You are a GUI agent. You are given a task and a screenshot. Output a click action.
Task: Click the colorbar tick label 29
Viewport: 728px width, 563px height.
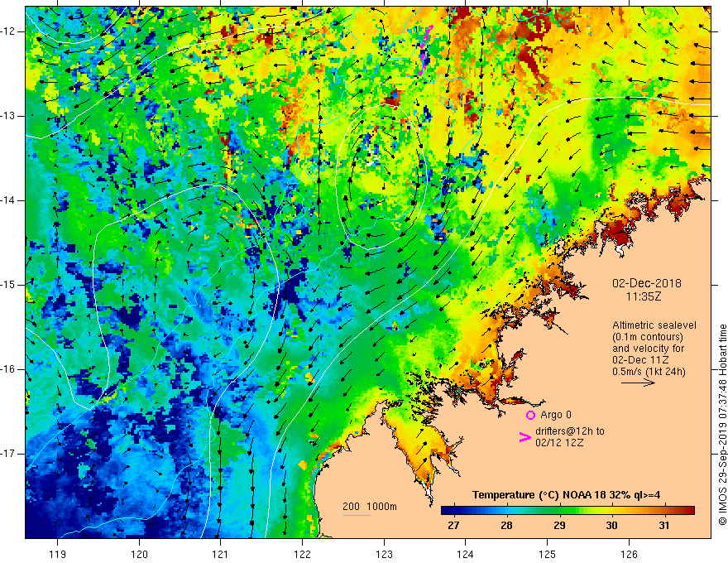coord(559,526)
